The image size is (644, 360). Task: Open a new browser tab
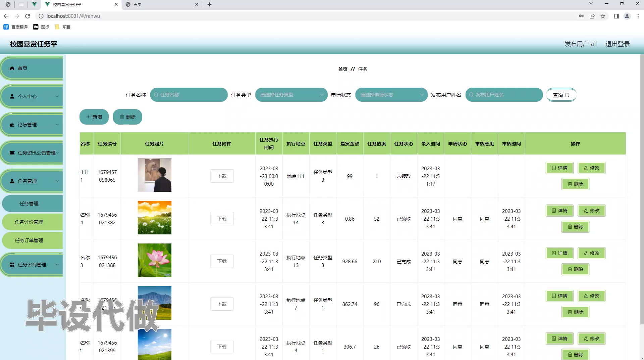click(x=209, y=4)
